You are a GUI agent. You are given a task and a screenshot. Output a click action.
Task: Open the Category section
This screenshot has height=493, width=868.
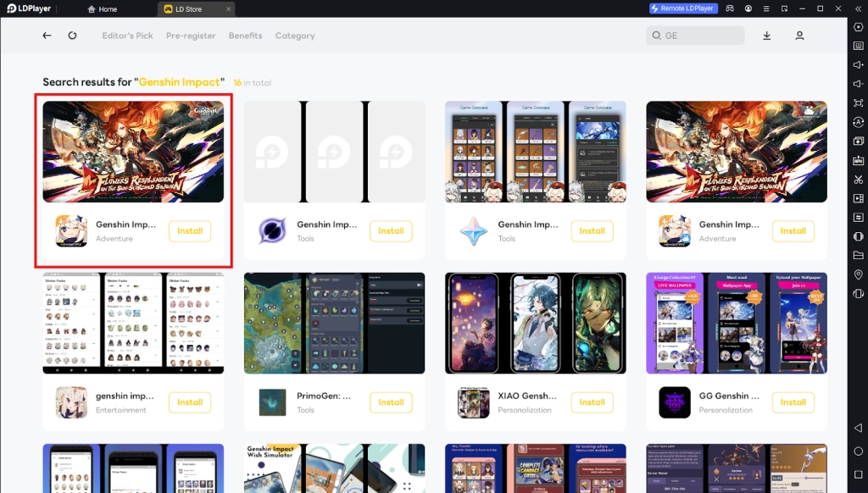pyautogui.click(x=295, y=36)
